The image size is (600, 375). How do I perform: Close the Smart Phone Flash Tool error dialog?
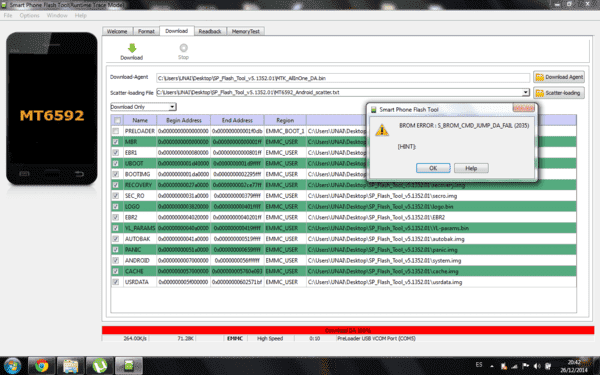tap(523, 108)
